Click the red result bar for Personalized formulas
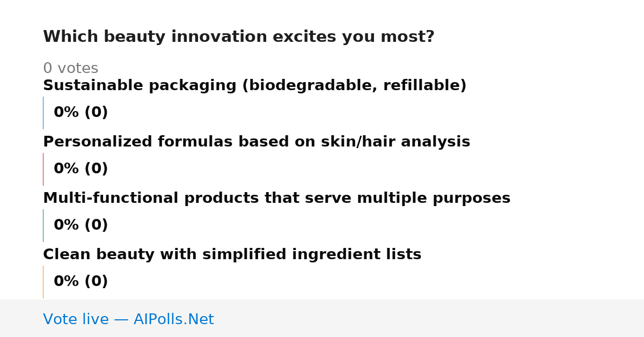This screenshot has width=644, height=337. [43, 169]
